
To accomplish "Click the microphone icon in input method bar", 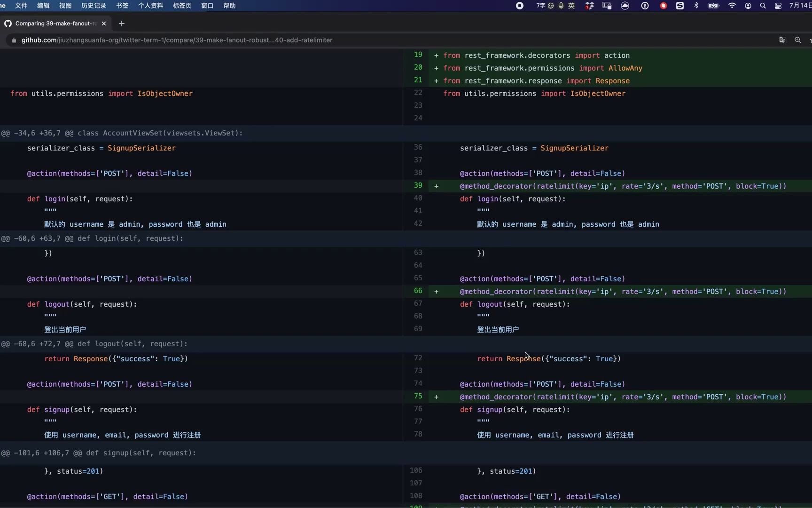I will coord(561,6).
